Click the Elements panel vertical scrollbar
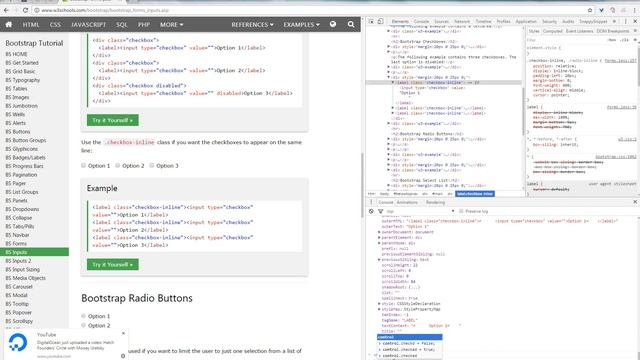Image resolution: width=640 pixels, height=360 pixels. tap(523, 111)
